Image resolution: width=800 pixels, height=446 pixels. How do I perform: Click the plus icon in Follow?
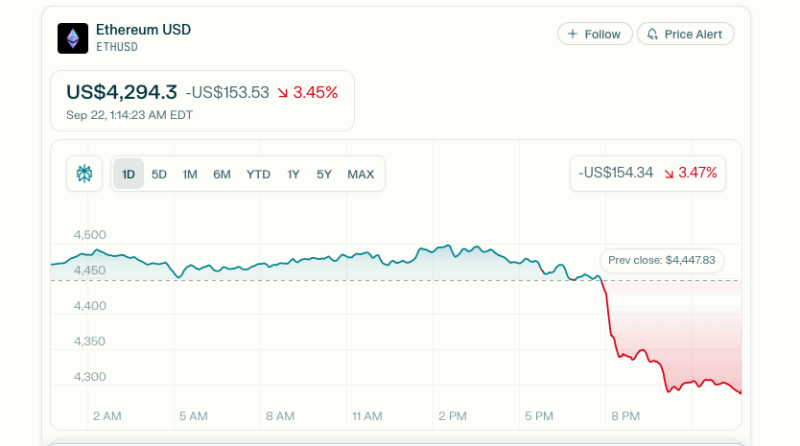tap(572, 34)
